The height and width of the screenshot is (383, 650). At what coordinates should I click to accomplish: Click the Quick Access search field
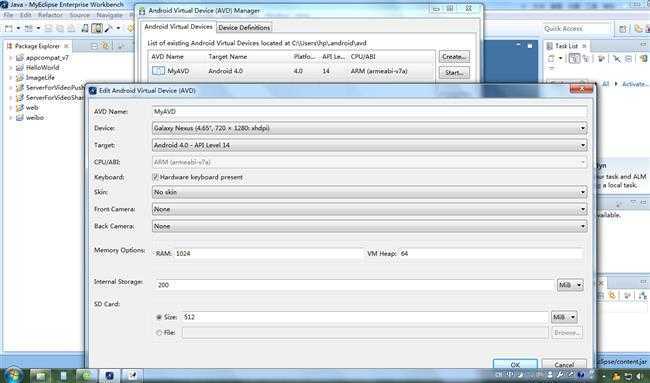576,29
